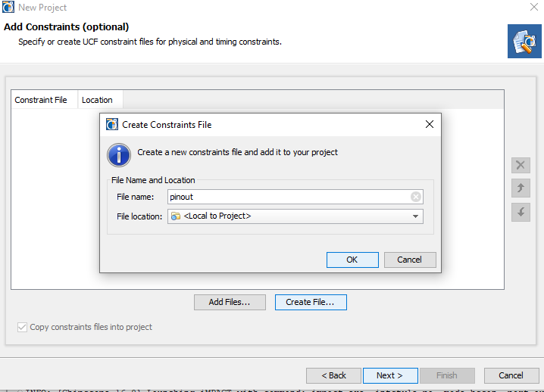Click in the File name input field
544x392 pixels.
288,197
